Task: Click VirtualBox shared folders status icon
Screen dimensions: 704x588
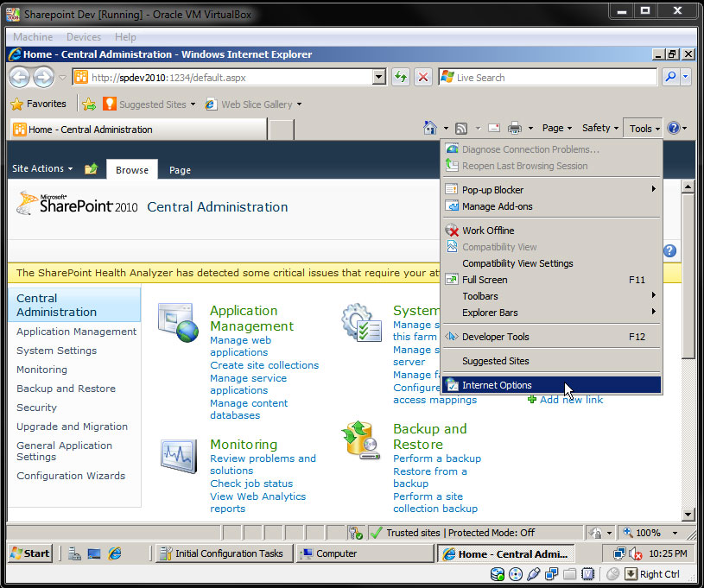Action: [x=570, y=574]
